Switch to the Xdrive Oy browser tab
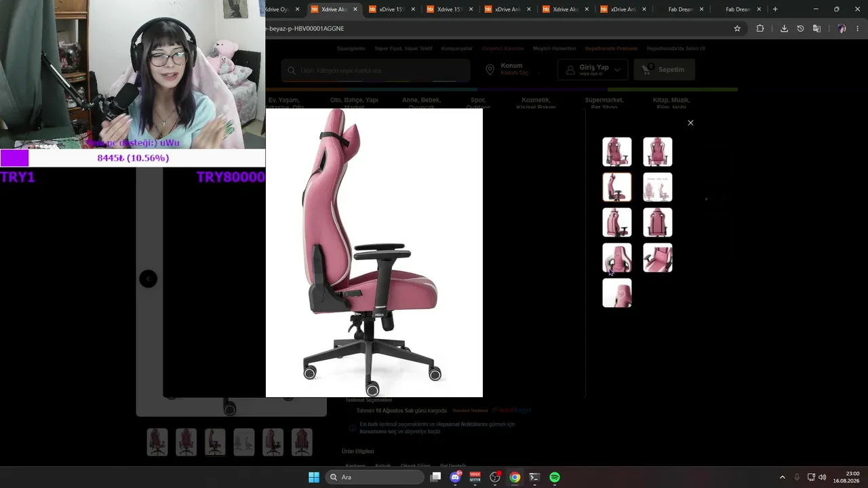 [279, 9]
